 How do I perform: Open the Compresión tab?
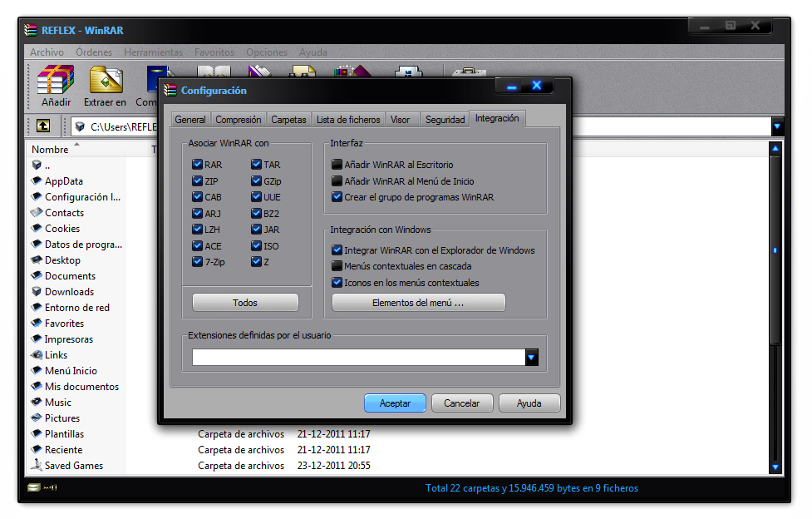click(x=239, y=120)
